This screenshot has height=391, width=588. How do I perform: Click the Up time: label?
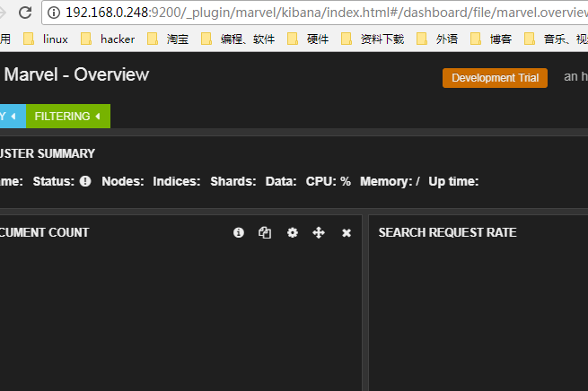453,181
